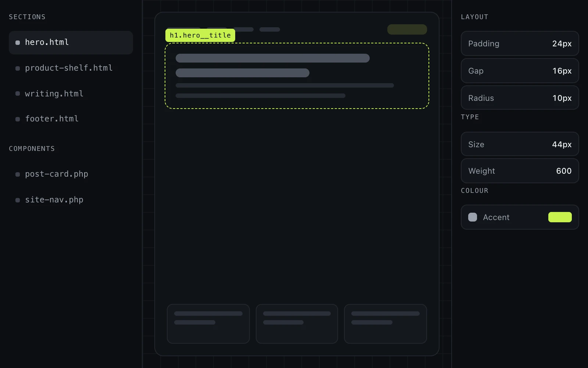Click the COMPONENTS heading
Image resolution: width=588 pixels, height=368 pixels.
(x=32, y=149)
